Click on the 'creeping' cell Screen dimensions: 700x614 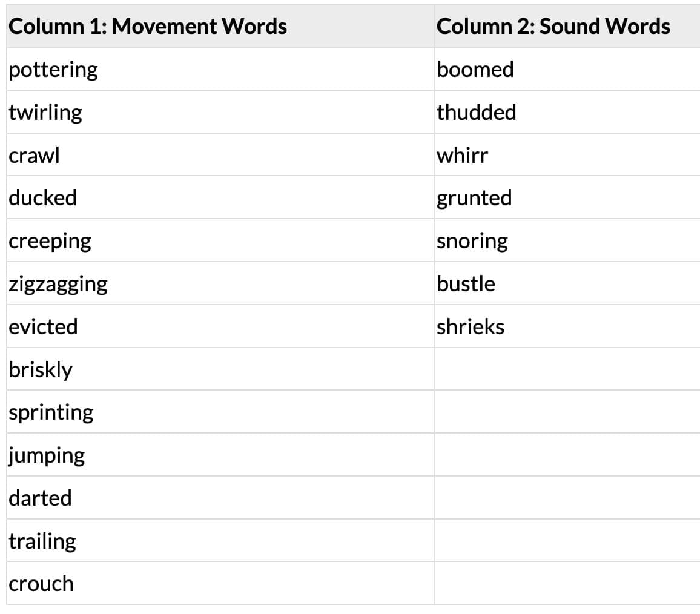[50, 241]
